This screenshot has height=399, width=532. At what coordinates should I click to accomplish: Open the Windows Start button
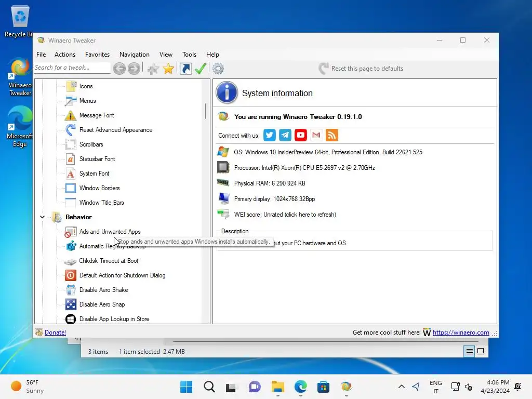pos(186,387)
